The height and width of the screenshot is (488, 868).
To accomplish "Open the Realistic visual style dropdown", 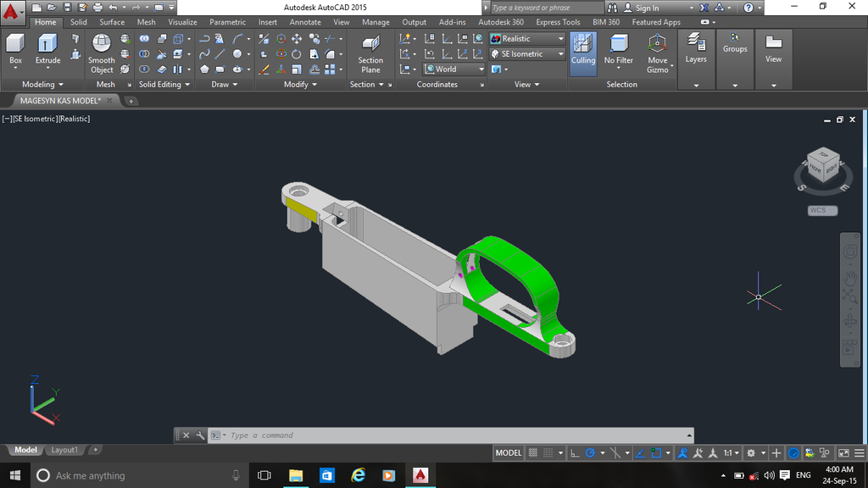I will coord(527,39).
